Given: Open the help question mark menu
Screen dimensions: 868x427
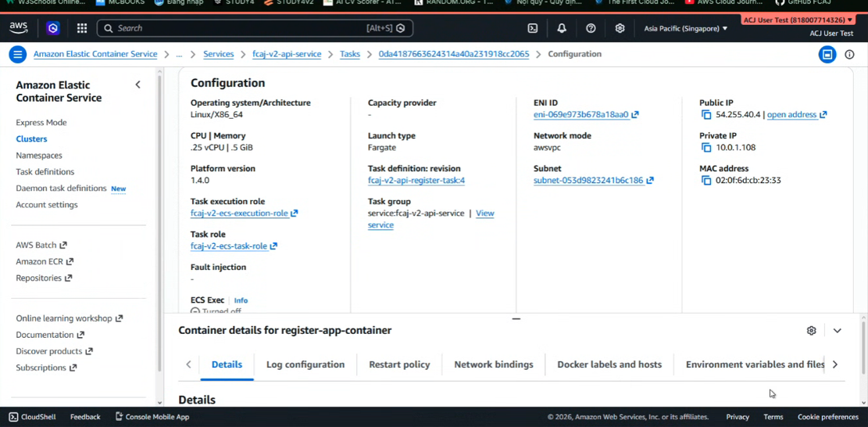Looking at the screenshot, I should pyautogui.click(x=591, y=28).
